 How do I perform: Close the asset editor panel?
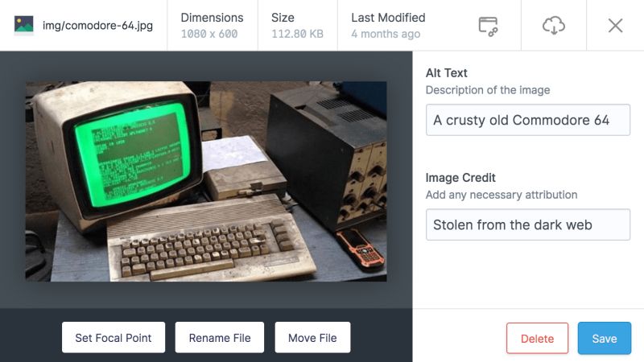615,26
